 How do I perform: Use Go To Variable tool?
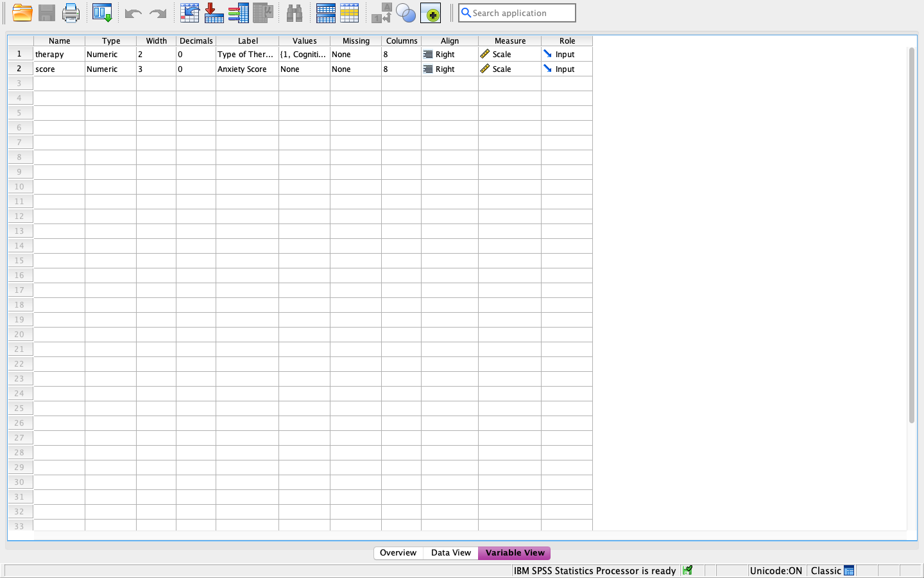214,13
